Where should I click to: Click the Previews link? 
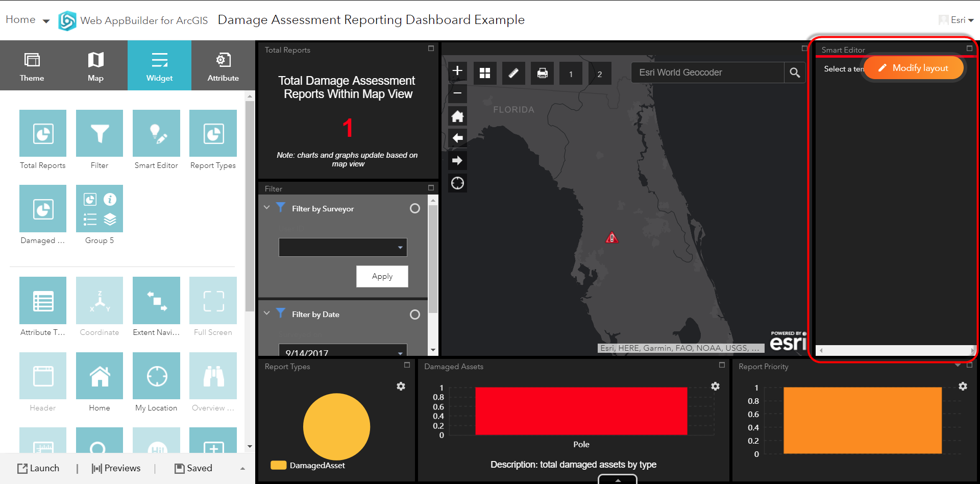pos(116,468)
